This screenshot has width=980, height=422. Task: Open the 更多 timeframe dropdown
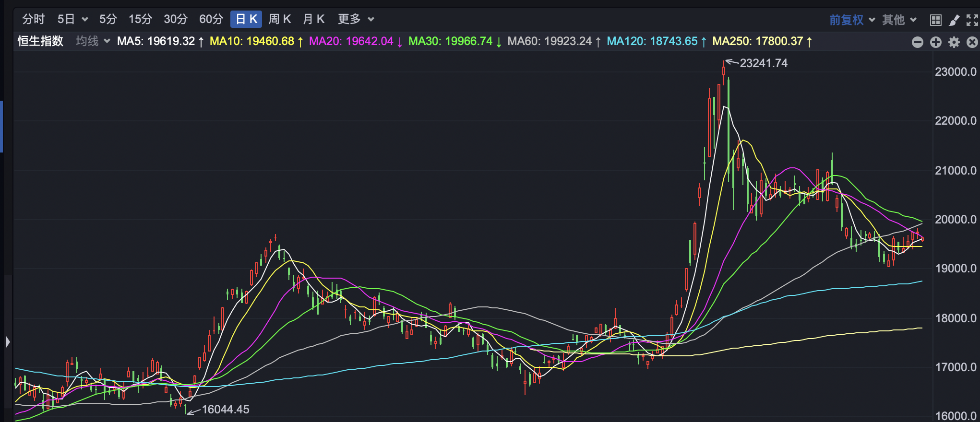coord(356,19)
